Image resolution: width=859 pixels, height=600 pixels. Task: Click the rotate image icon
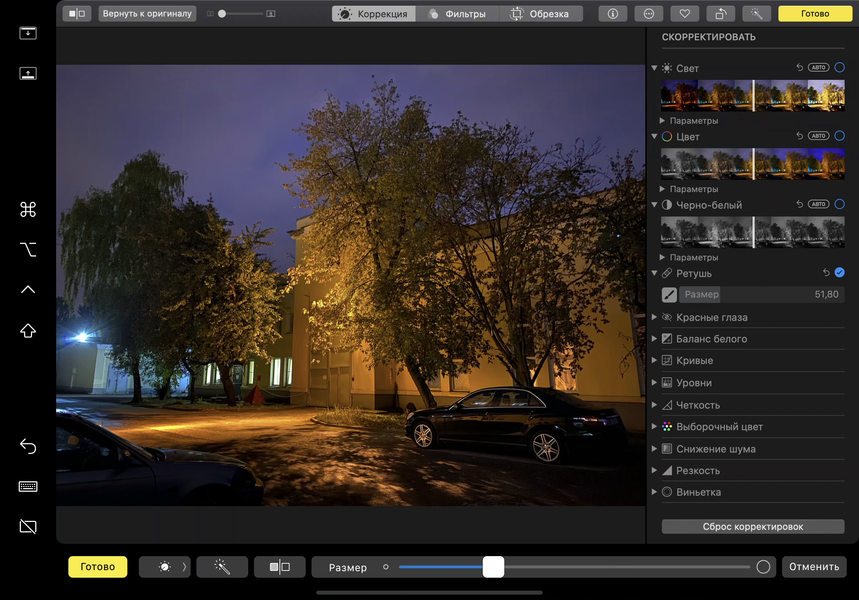click(x=720, y=14)
